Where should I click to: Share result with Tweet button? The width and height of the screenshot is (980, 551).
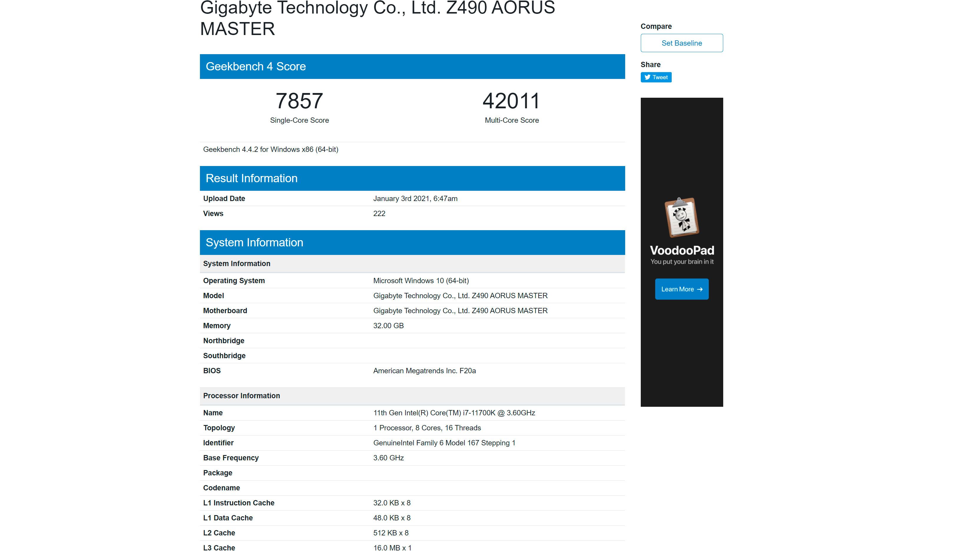point(656,77)
